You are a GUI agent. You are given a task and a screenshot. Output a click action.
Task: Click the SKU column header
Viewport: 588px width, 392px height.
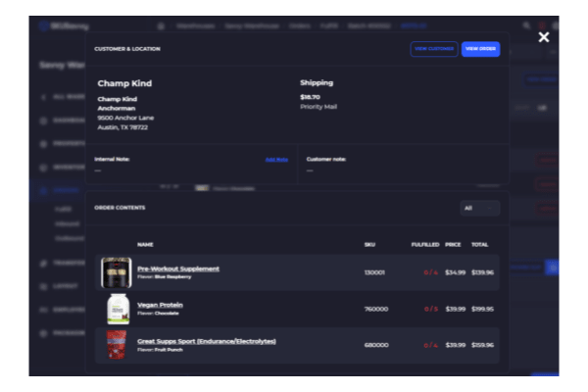pos(369,245)
